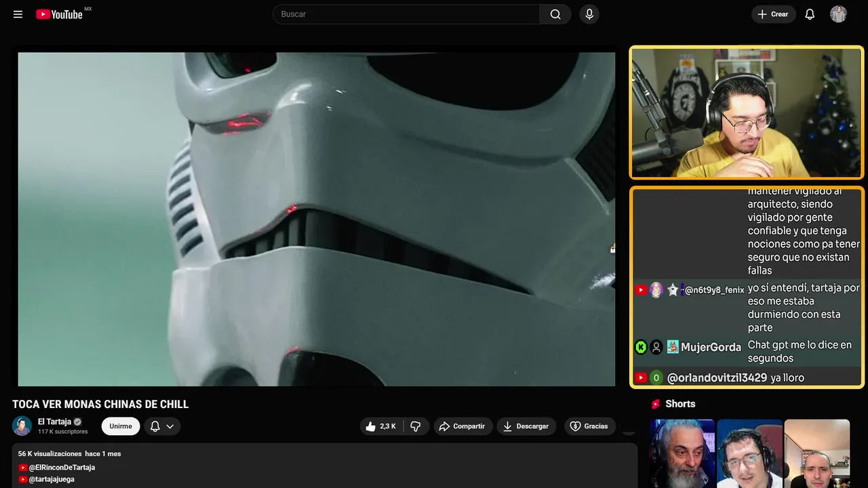Image resolution: width=868 pixels, height=488 pixels.
Task: Open subscription notification bell dropdown
Action: [x=161, y=426]
